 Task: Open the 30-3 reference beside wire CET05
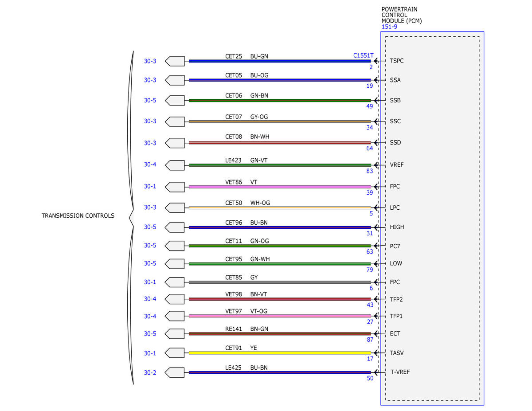click(150, 80)
